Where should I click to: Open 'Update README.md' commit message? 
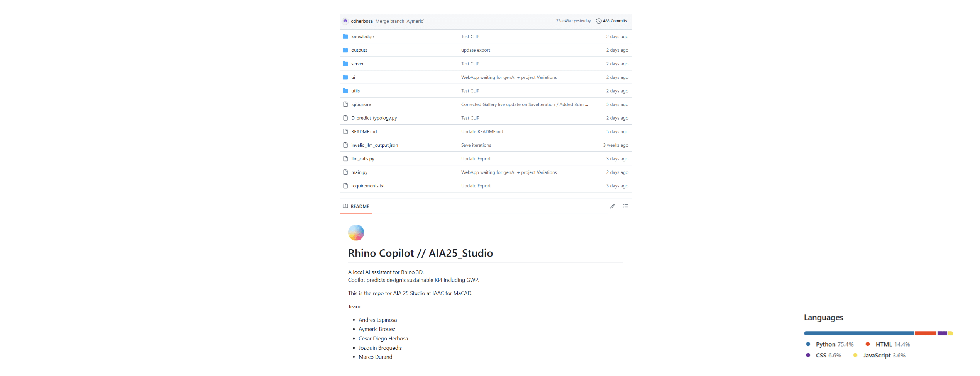tap(482, 131)
